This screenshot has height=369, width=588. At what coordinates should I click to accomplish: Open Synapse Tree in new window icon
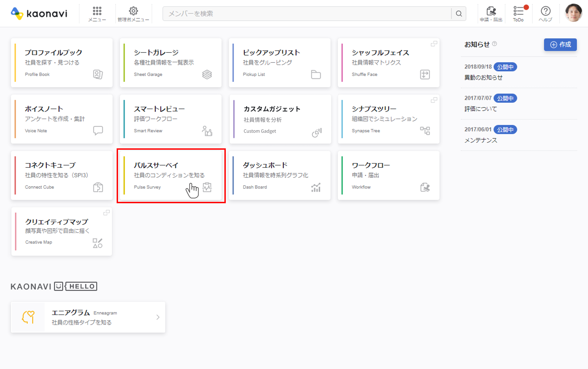(x=434, y=100)
